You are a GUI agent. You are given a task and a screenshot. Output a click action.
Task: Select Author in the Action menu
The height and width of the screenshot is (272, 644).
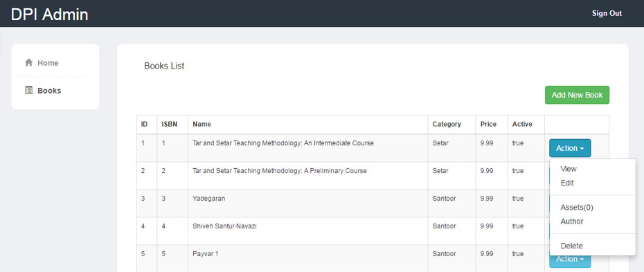coord(572,221)
